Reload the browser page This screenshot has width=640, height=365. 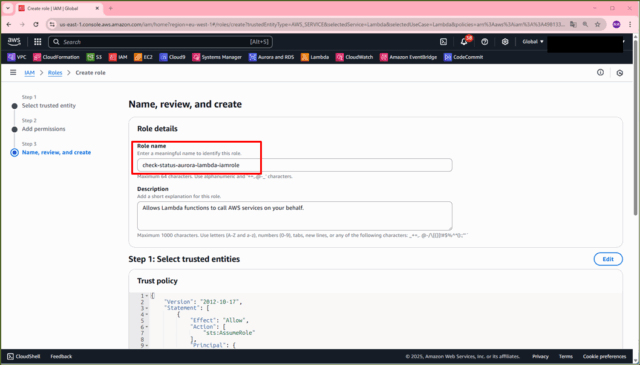(x=36, y=24)
